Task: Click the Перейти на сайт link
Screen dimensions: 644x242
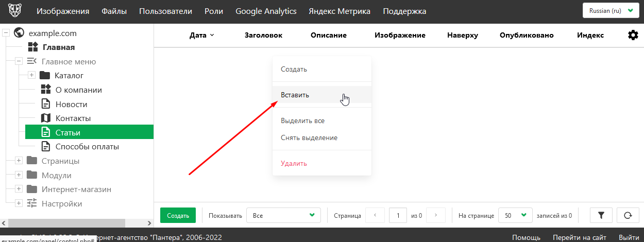Action: (579, 237)
